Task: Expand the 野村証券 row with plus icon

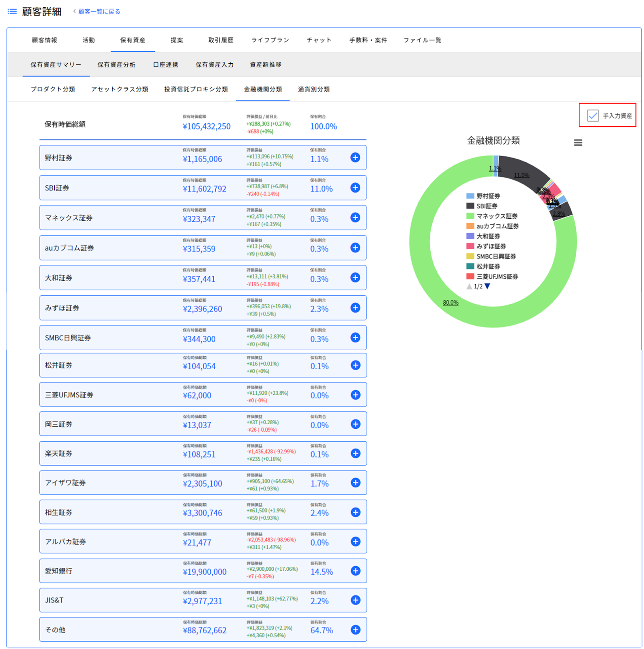Action: click(x=355, y=157)
